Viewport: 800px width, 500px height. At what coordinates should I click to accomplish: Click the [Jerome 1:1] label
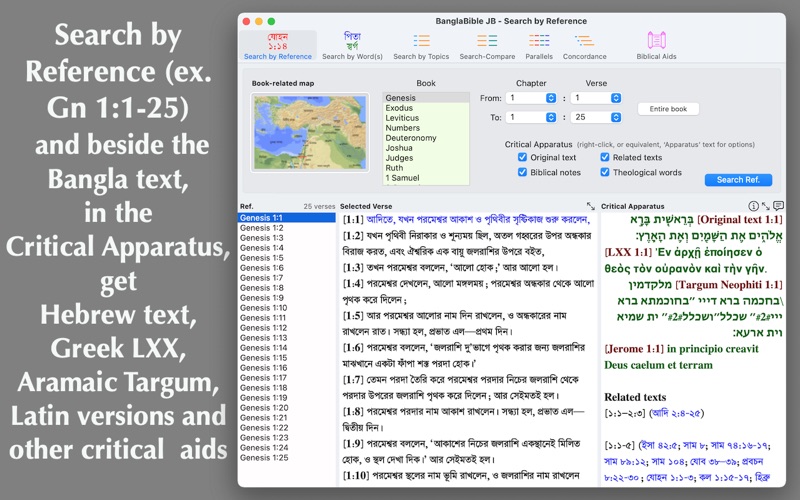pos(634,349)
